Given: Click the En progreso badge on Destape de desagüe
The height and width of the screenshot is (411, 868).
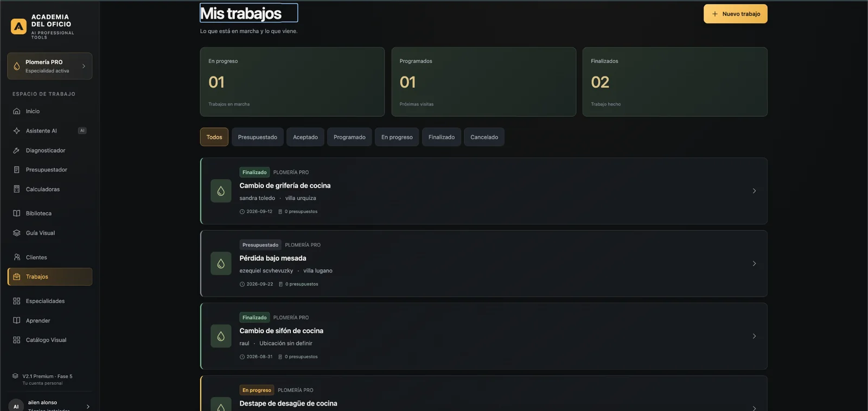Looking at the screenshot, I should click(257, 390).
